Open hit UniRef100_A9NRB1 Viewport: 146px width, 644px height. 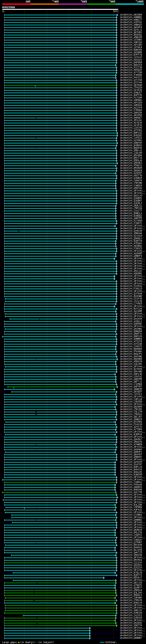[131, 17]
